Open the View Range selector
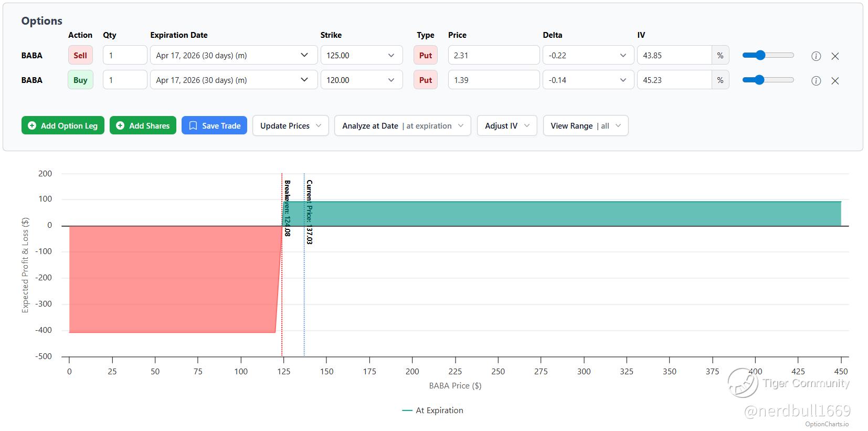The height and width of the screenshot is (431, 868). click(585, 126)
